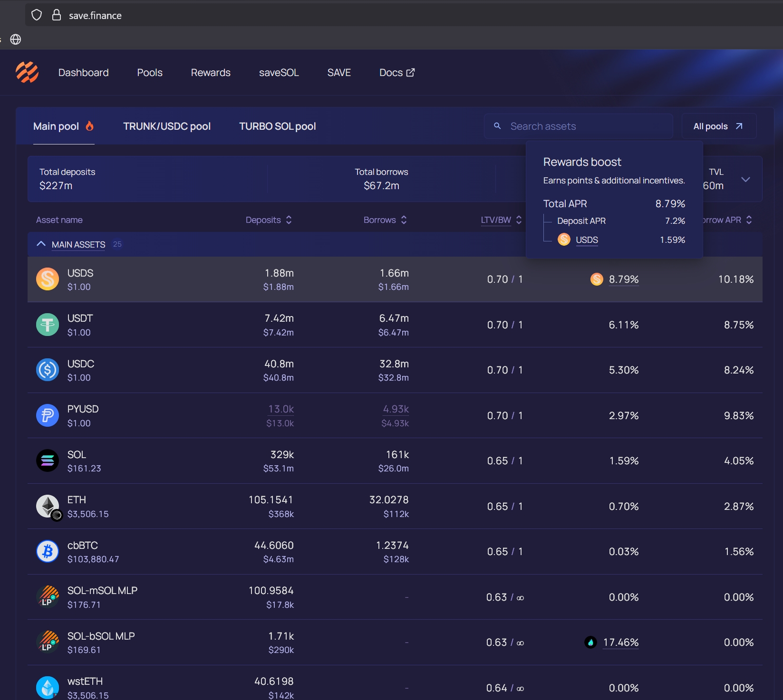783x700 pixels.
Task: Click the USDS coin icon in the asset row
Action: point(48,279)
